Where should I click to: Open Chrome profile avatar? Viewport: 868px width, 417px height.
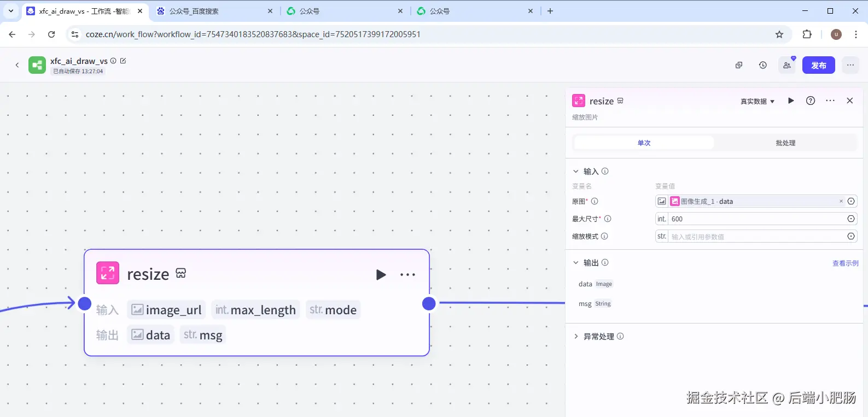[x=836, y=34]
